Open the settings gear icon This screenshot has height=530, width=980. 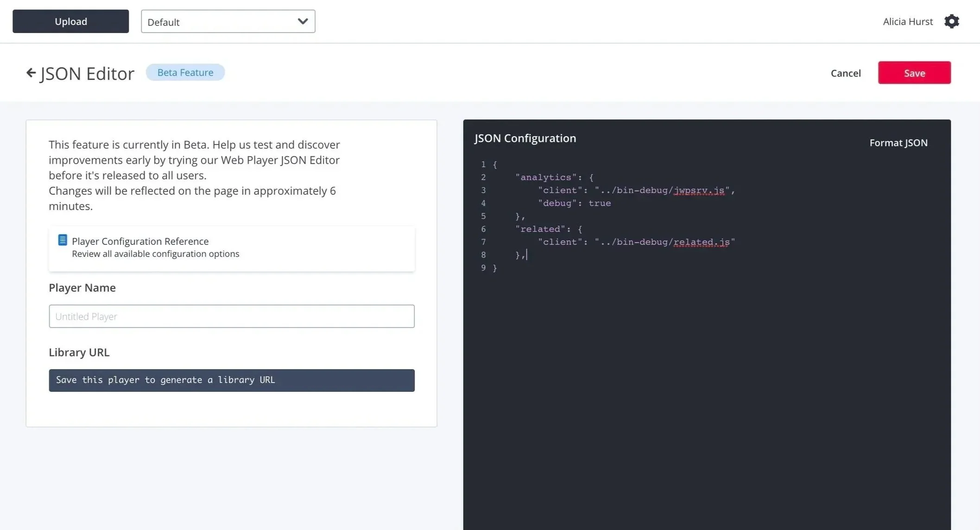[951, 21]
